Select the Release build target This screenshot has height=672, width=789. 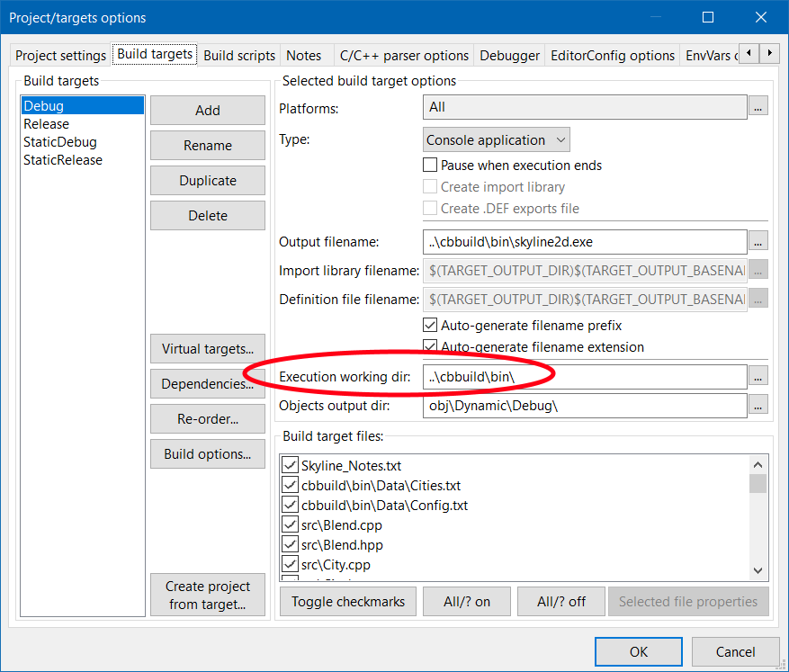[x=47, y=124]
